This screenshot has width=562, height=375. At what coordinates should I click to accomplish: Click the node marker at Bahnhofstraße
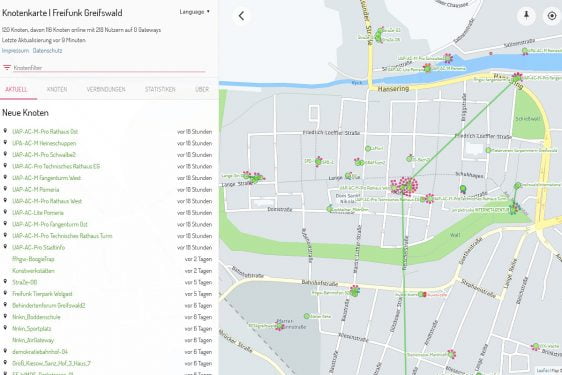[x=354, y=291]
